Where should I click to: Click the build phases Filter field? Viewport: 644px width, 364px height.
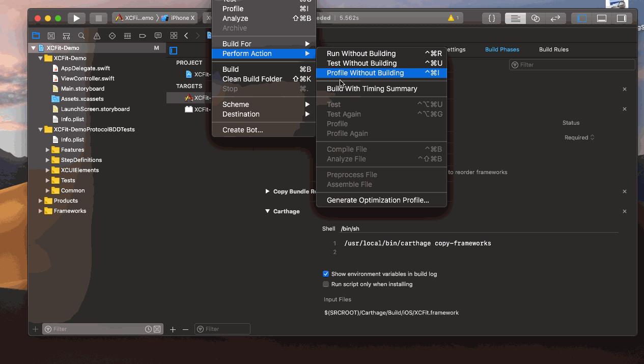pyautogui.click(x=572, y=65)
